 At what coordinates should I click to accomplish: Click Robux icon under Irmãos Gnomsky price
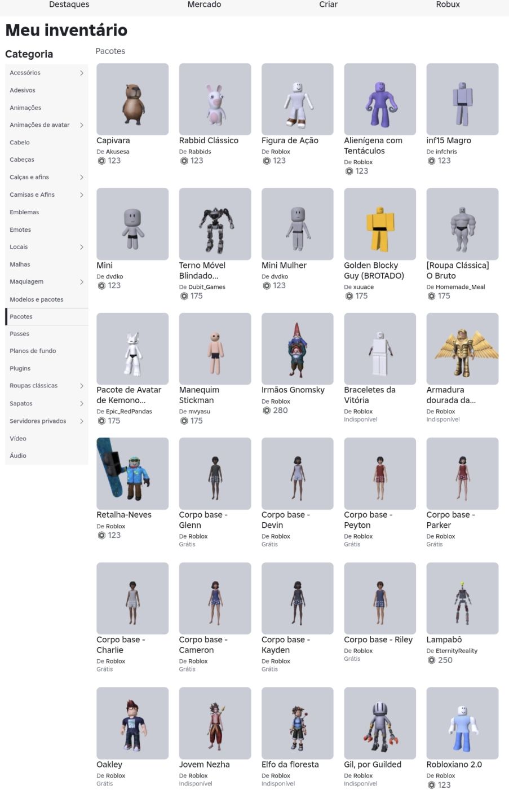(x=267, y=411)
